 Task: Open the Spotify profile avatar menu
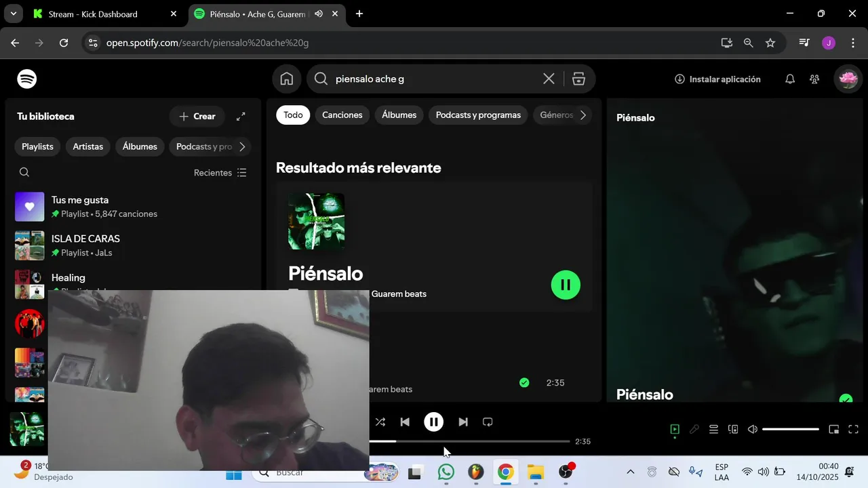848,79
